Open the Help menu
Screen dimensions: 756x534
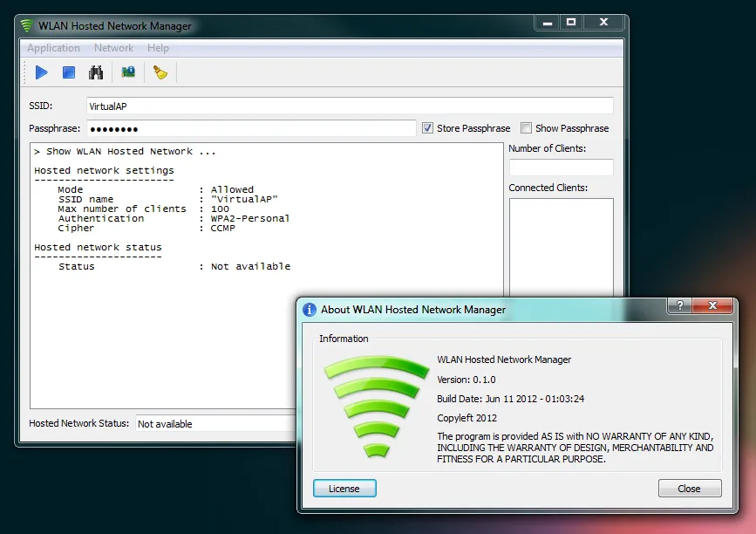(x=158, y=48)
